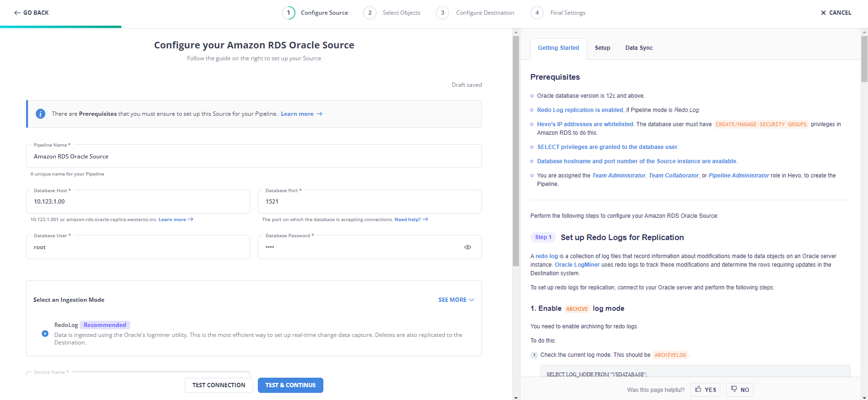Viewport: 868px width, 400px height.
Task: Open the Team Administrator role link
Action: 619,176
